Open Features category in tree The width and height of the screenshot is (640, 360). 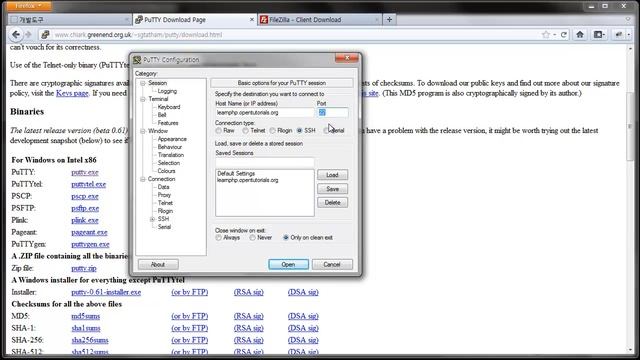coord(168,123)
